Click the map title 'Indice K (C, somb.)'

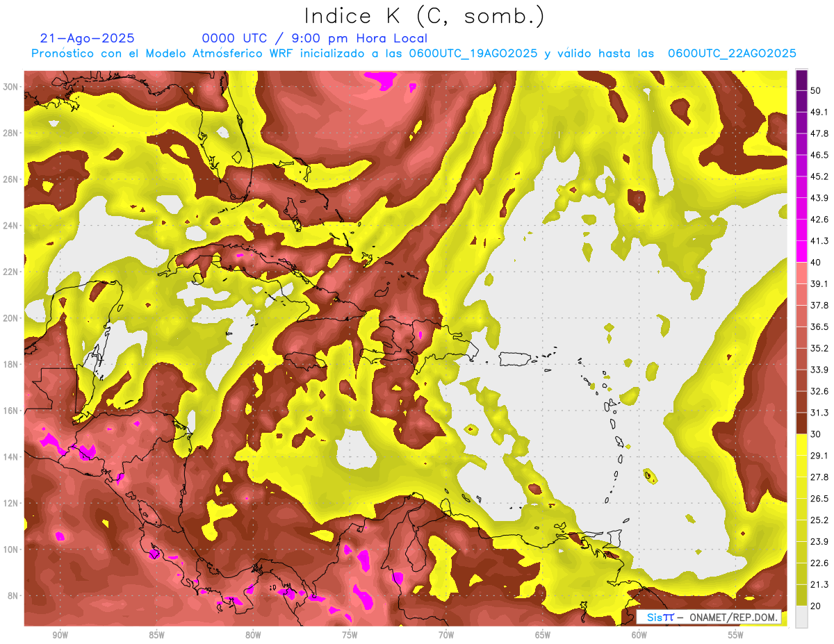tap(425, 15)
